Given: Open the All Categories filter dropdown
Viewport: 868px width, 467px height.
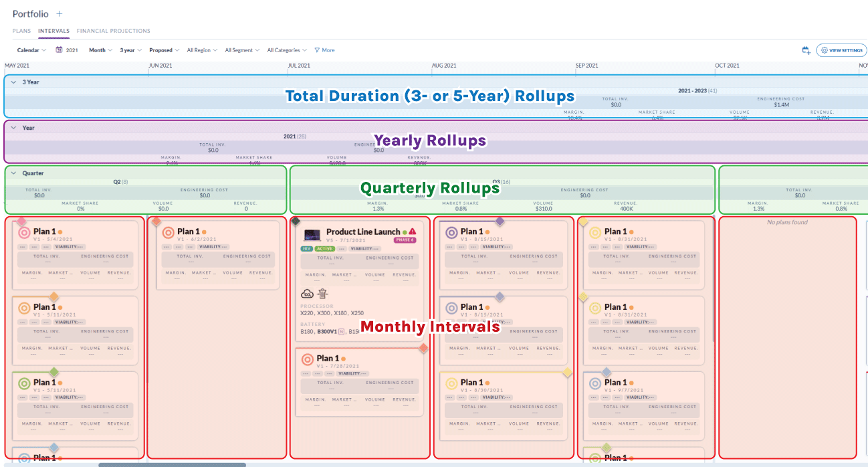Looking at the screenshot, I should point(287,50).
